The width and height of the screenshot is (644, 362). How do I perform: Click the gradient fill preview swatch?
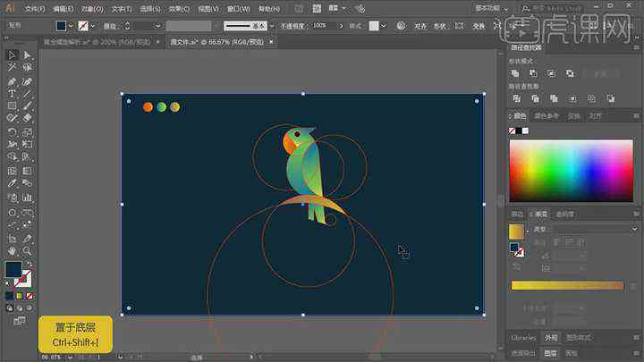pos(516,232)
